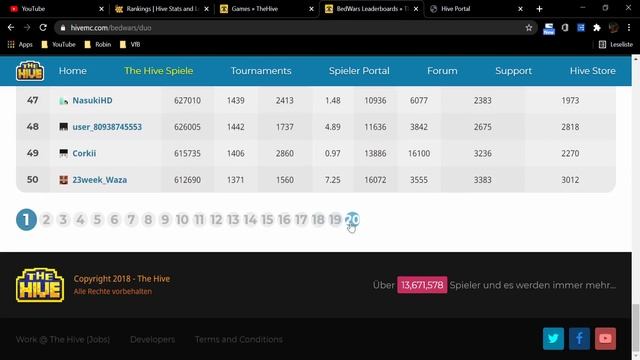Click The Hive footer logo

40,285
